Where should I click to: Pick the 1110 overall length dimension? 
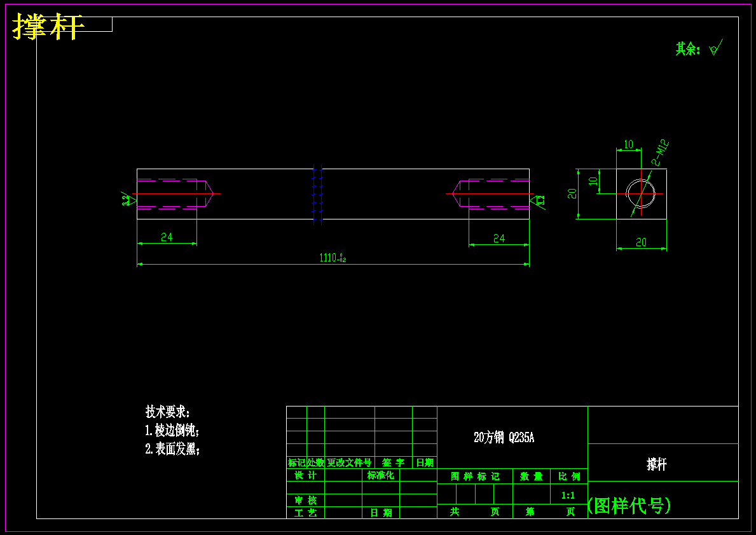333,258
